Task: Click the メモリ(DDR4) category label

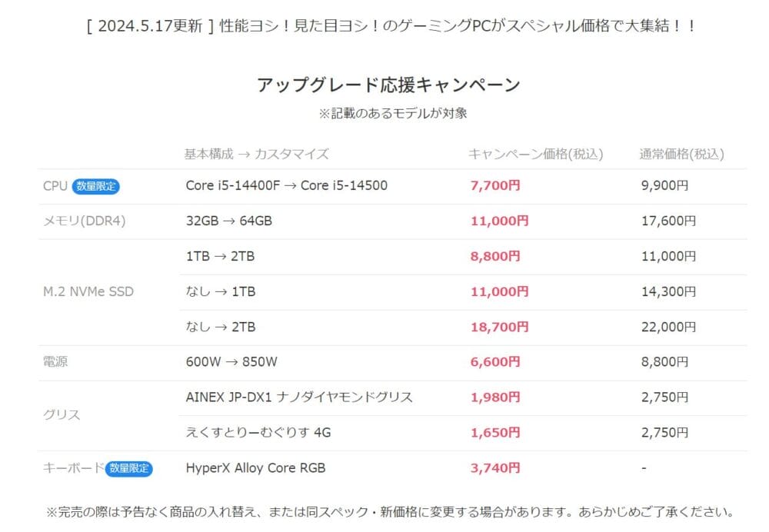Action: pos(85,221)
